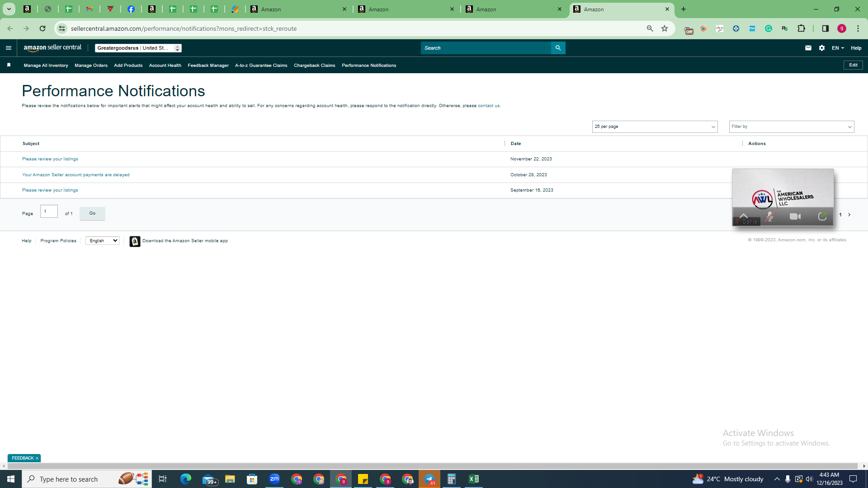Open the Chrome profile avatar
Screen dimensions: 868x488
point(842,28)
